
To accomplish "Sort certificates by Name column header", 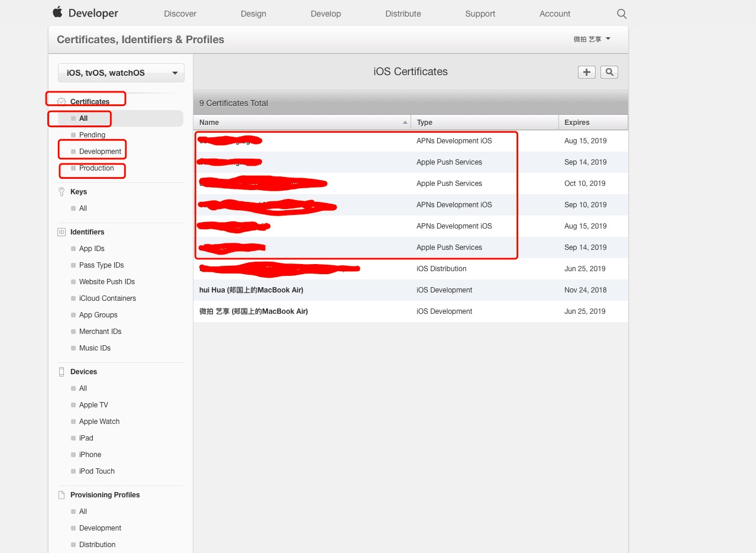I will coord(302,123).
